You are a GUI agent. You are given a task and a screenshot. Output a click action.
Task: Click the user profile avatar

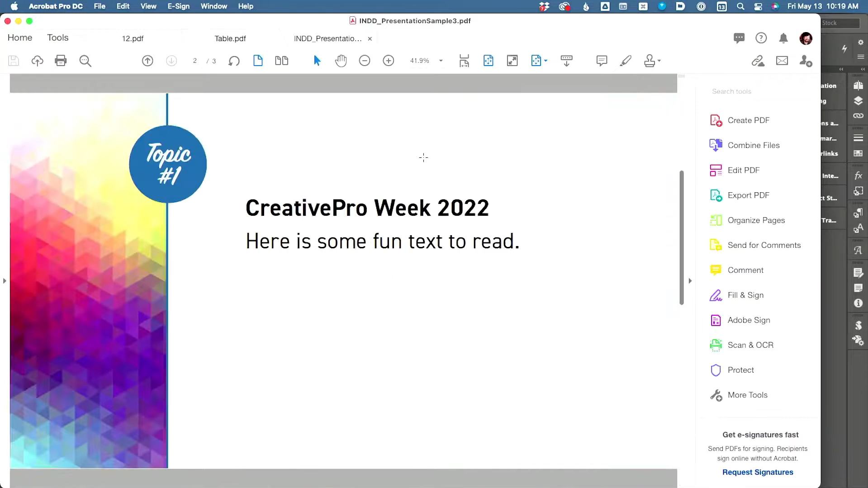pos(806,38)
